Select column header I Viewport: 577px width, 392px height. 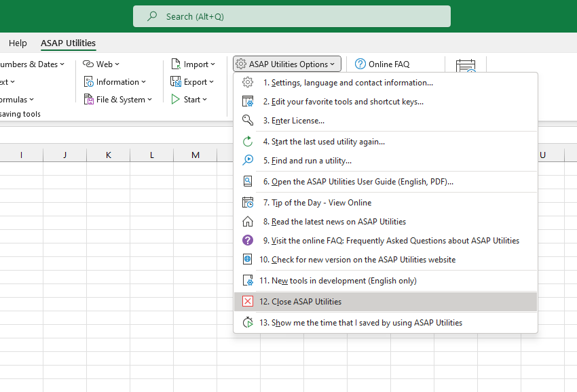21,155
